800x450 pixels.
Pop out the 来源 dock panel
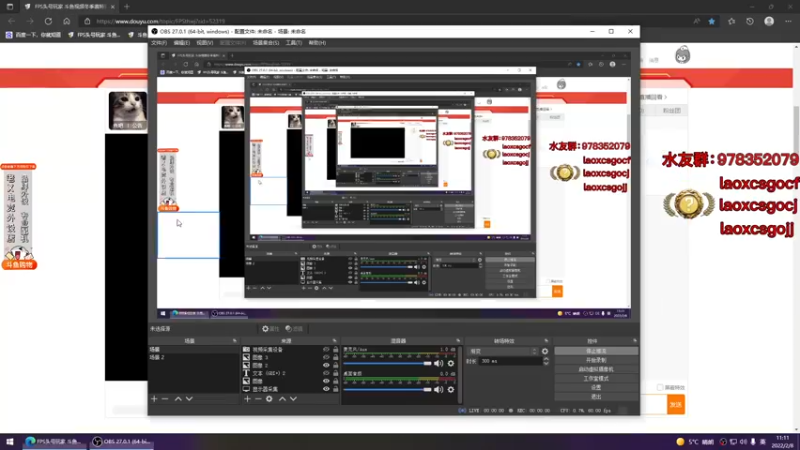(x=335, y=341)
